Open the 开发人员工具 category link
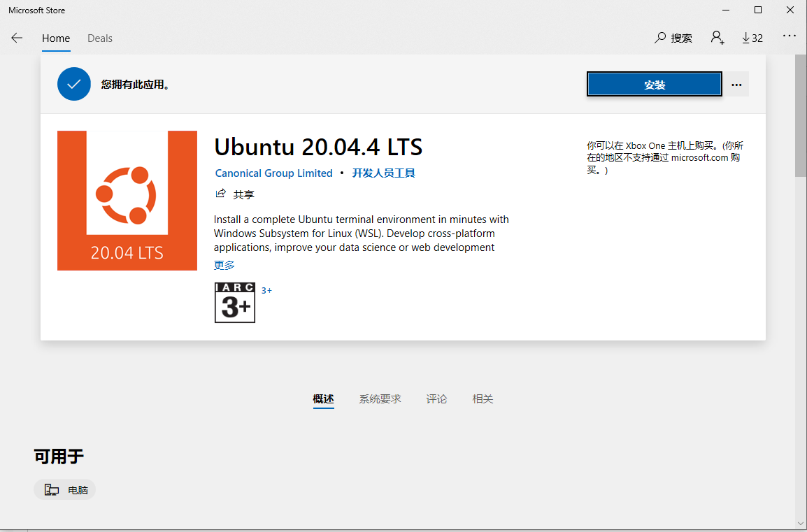This screenshot has height=532, width=807. tap(383, 173)
